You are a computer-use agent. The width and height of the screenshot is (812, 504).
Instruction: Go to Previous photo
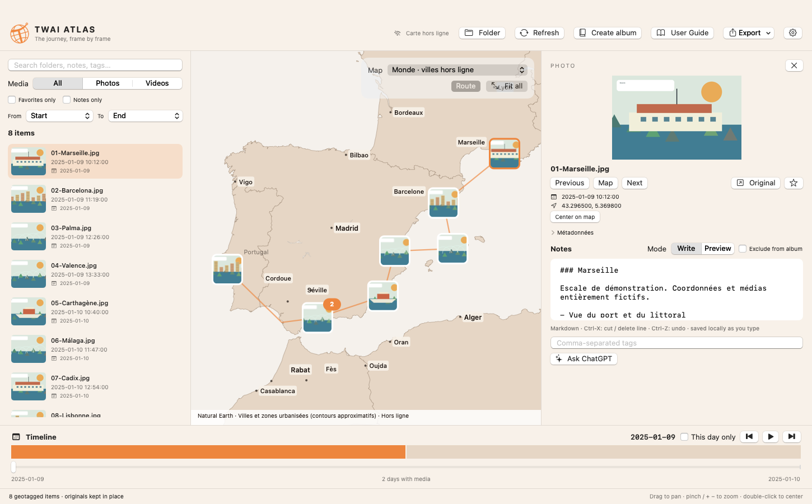point(570,183)
